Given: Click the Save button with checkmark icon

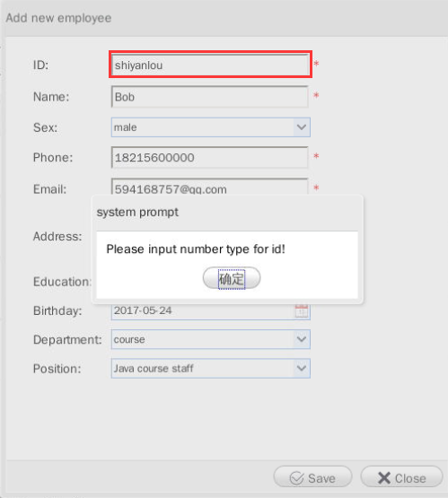Looking at the screenshot, I should tap(312, 477).
